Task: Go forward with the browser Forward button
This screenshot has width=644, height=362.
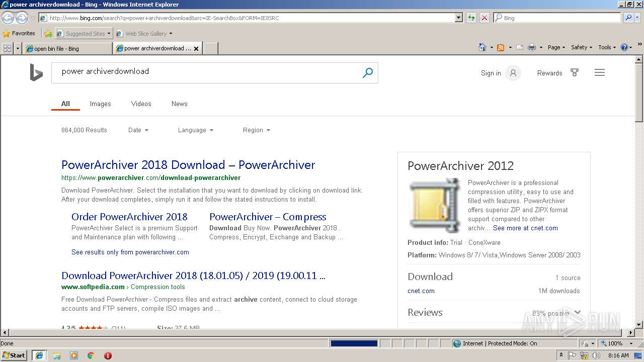Action: tap(22, 18)
